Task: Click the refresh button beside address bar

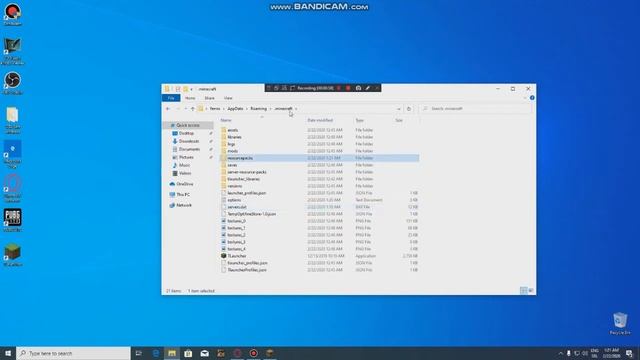Action: pos(409,109)
